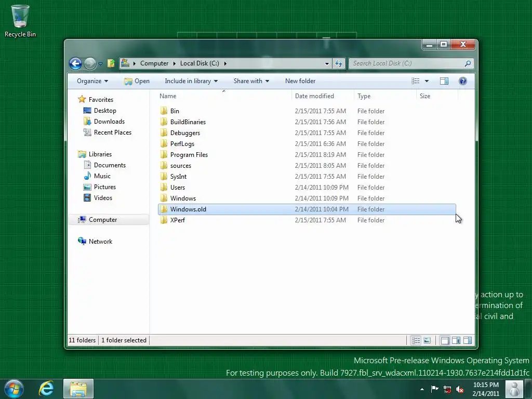Screen dimensions: 532x399
Task: Select Libraries in the navigation pane
Action: click(x=100, y=154)
